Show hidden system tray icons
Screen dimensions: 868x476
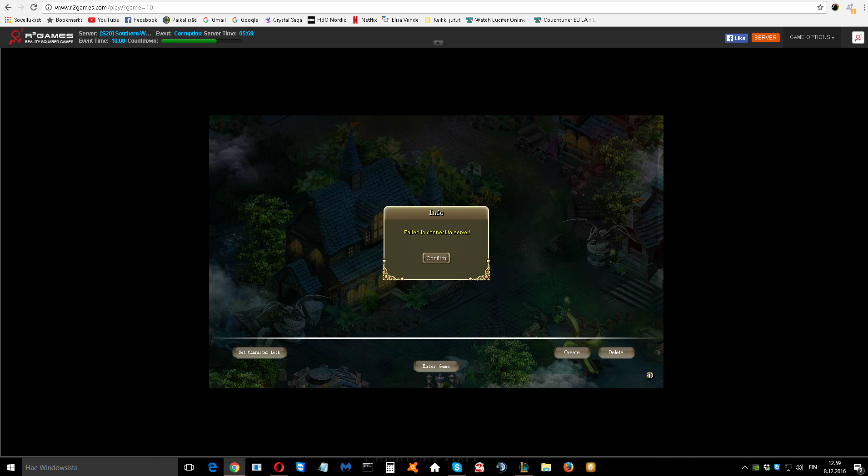(744, 467)
